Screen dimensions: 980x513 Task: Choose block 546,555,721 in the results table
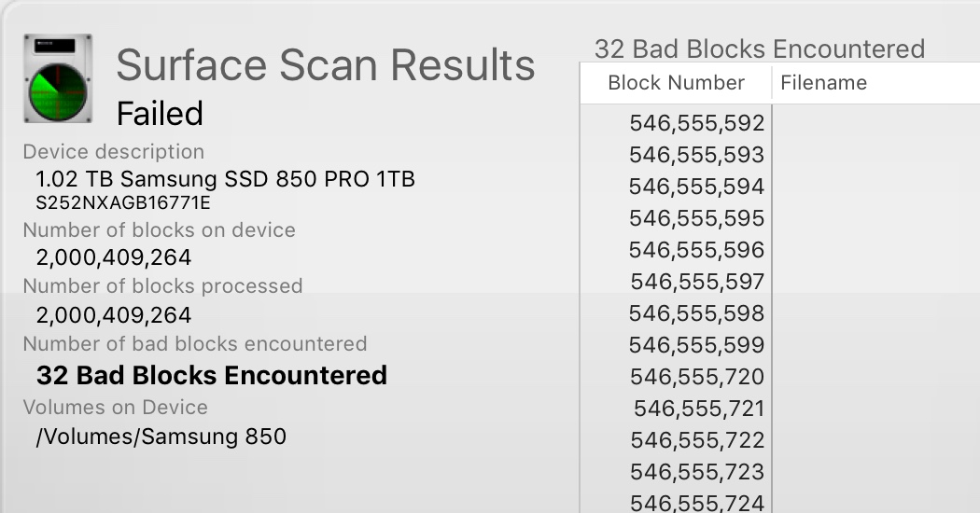coord(698,409)
